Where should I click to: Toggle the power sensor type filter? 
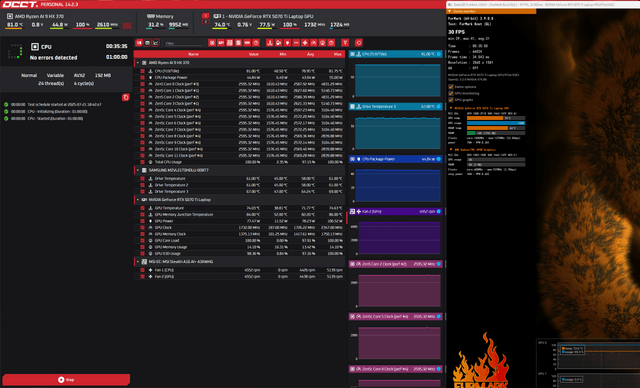(x=287, y=43)
